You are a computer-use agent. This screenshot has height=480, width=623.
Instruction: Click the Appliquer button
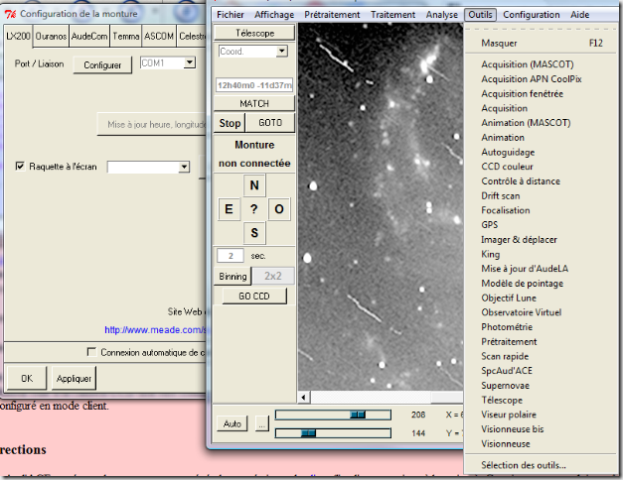(74, 379)
